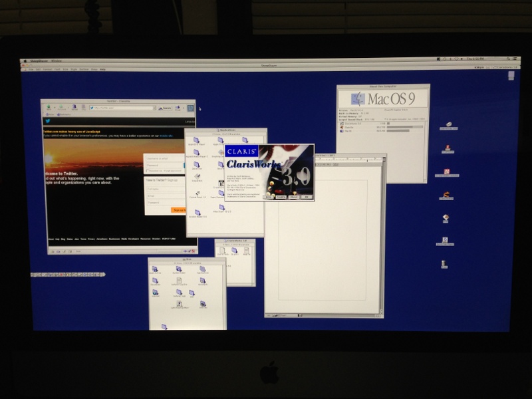Click the Email sign-up field
The height and width of the screenshot is (399, 532).
[x=166, y=196]
